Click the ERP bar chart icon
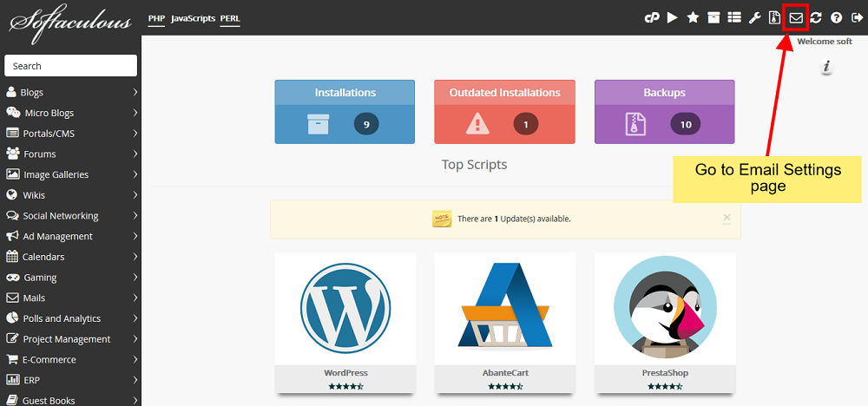The image size is (868, 406). [12, 379]
